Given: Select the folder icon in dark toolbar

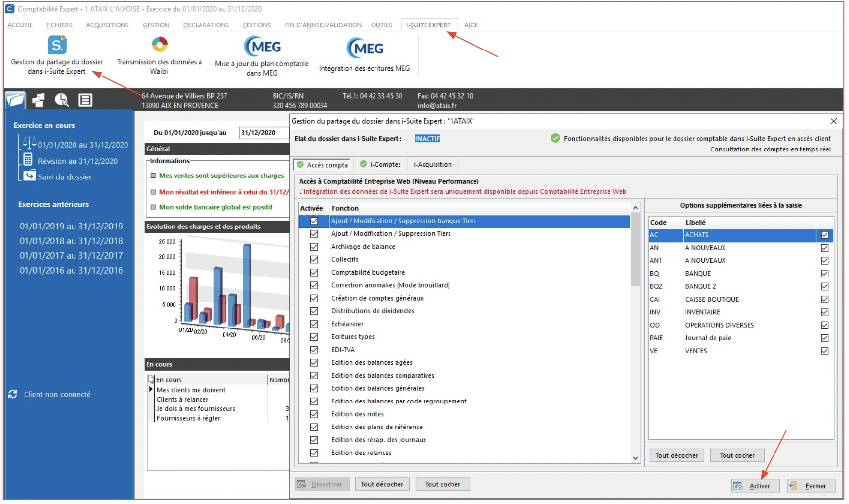Looking at the screenshot, I should pyautogui.click(x=15, y=100).
